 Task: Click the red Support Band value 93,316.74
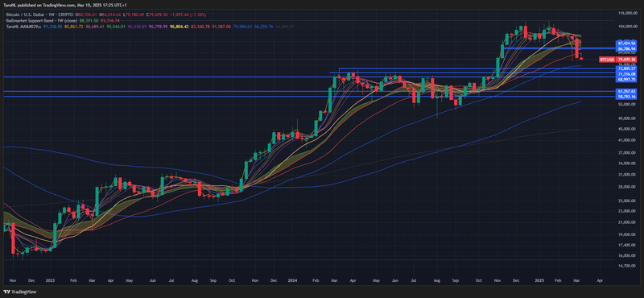point(109,21)
